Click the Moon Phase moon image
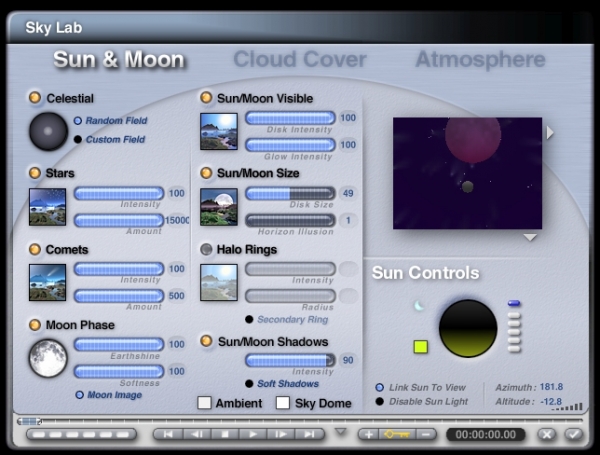 [x=48, y=358]
